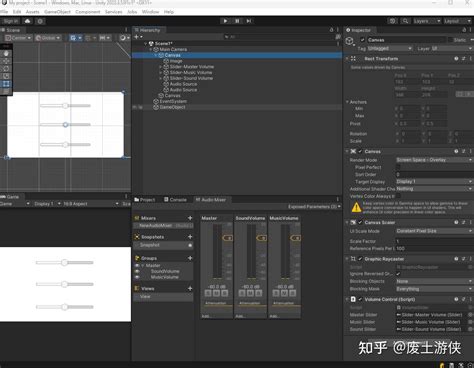The height and width of the screenshot is (368, 474).
Task: Open the global Search magnifier icon
Action: (x=405, y=21)
